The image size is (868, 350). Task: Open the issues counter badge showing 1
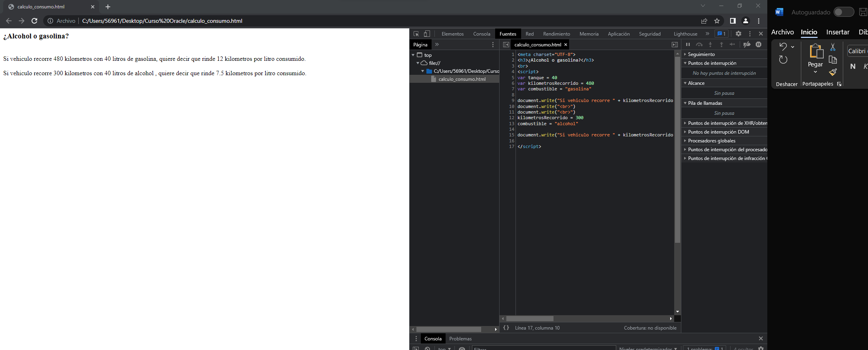[722, 34]
